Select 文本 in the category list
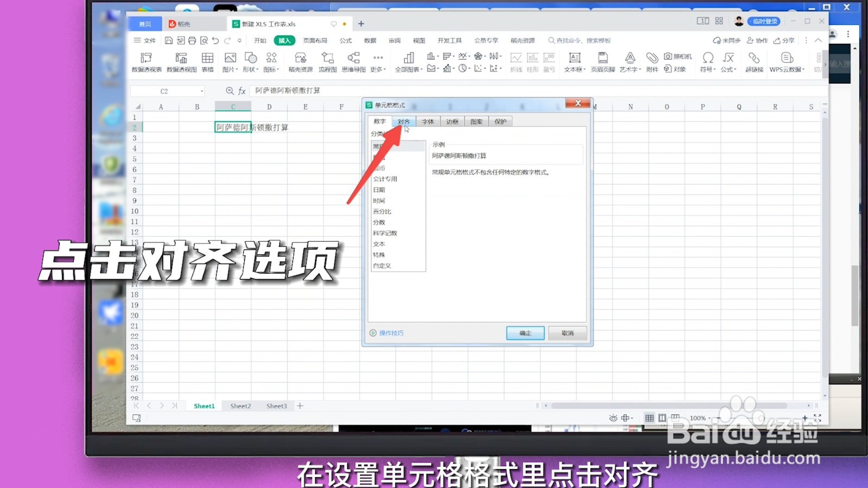The height and width of the screenshot is (488, 868). [x=398, y=244]
